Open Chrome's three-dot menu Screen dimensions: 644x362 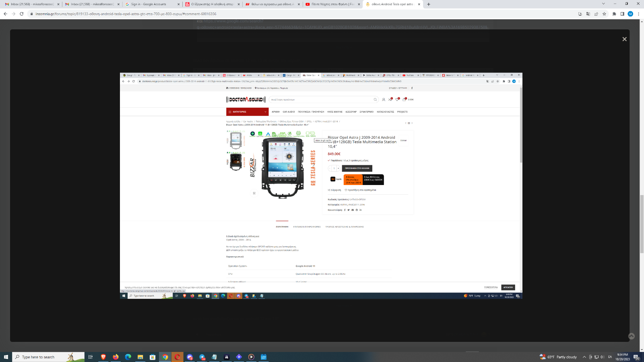pyautogui.click(x=638, y=14)
